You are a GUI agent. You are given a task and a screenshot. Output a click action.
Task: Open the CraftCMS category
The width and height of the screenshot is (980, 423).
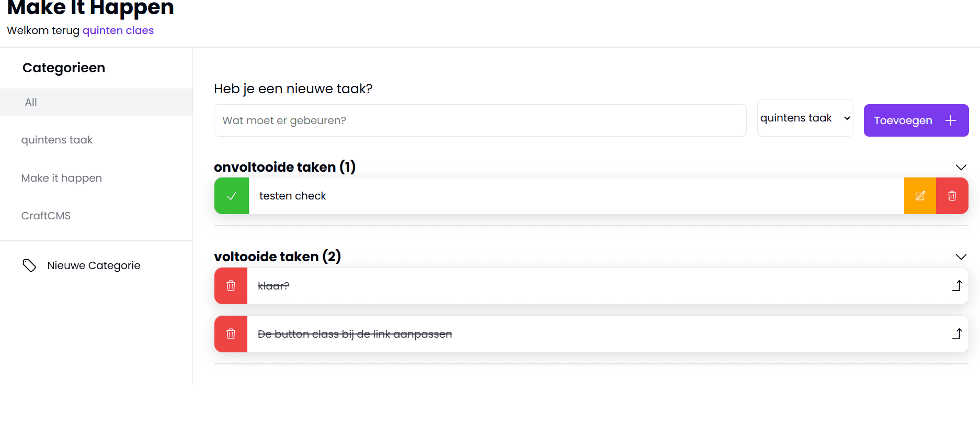tap(46, 216)
